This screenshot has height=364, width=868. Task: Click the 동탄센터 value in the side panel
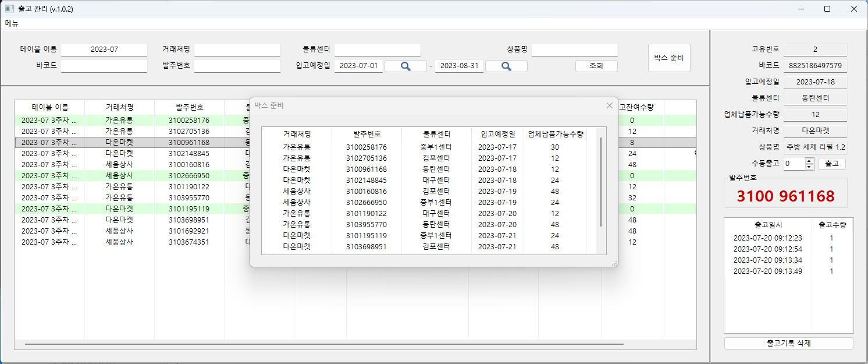tap(815, 98)
